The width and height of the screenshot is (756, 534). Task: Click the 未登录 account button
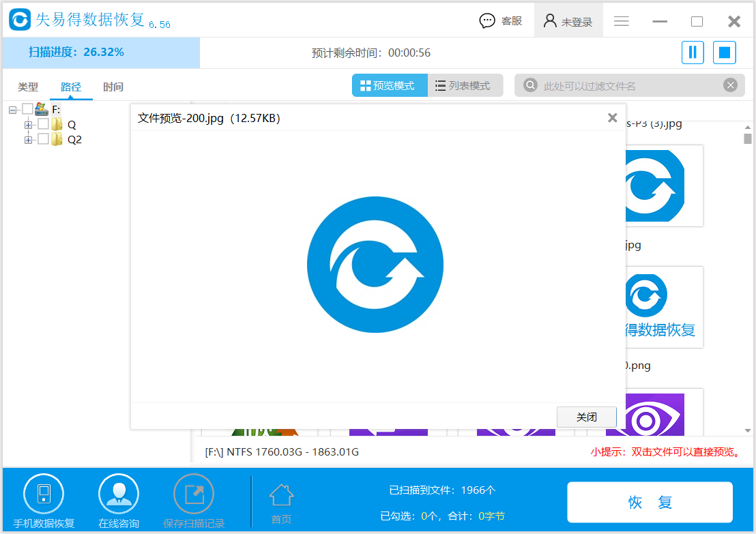pyautogui.click(x=568, y=20)
